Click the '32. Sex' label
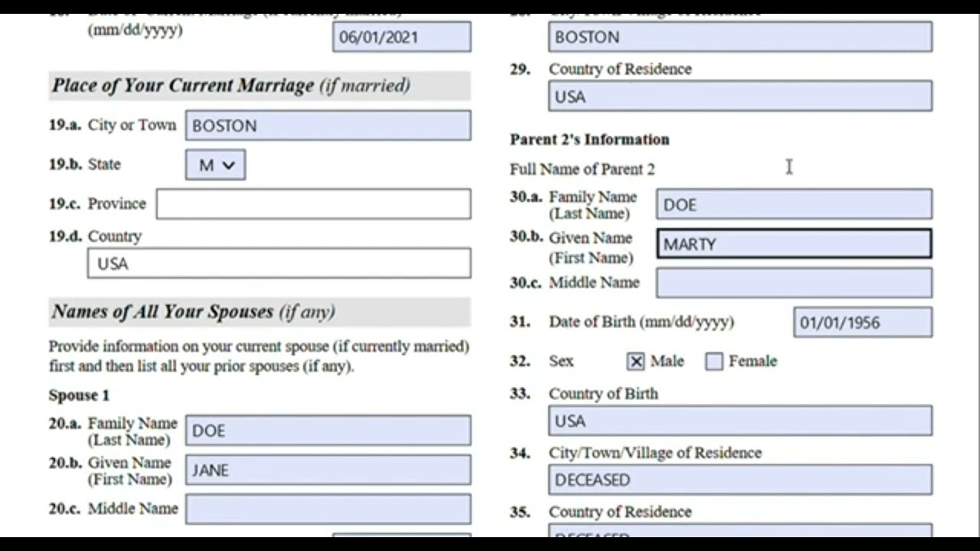This screenshot has width=980, height=551. click(x=541, y=361)
